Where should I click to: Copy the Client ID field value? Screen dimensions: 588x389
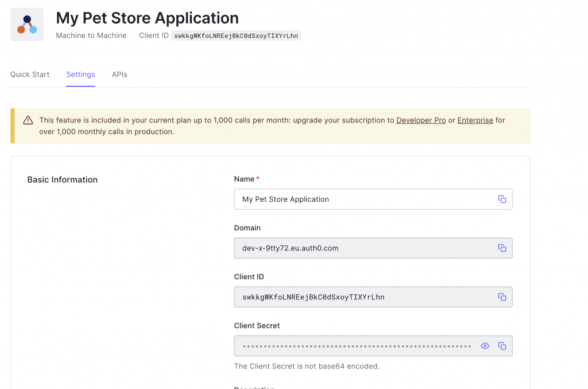coord(502,296)
